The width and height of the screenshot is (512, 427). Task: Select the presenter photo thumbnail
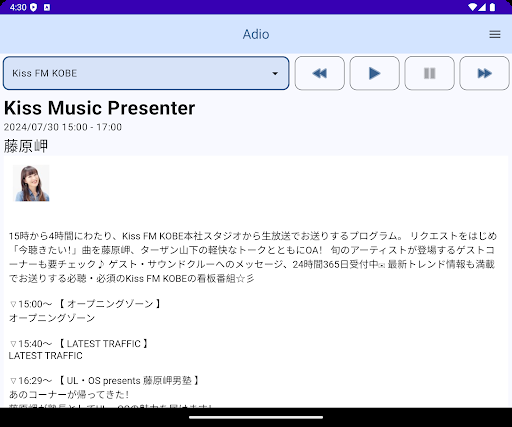(x=31, y=183)
